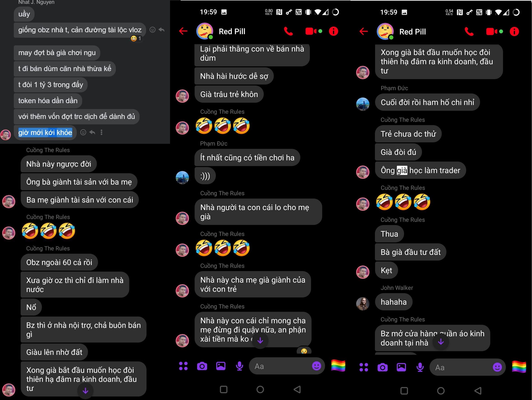532x400 pixels.
Task: Tap Red Pill group avatar in right chat
Action: coord(385,32)
